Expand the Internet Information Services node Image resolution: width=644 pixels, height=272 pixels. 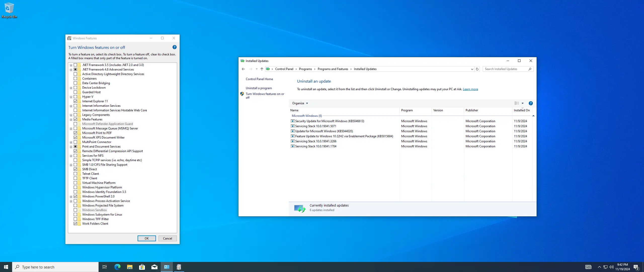71,106
